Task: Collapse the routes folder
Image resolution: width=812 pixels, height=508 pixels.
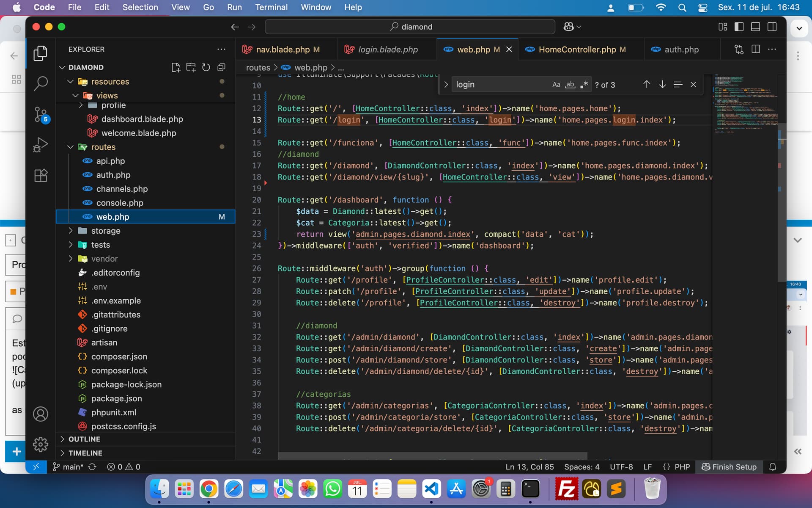Action: (x=71, y=147)
